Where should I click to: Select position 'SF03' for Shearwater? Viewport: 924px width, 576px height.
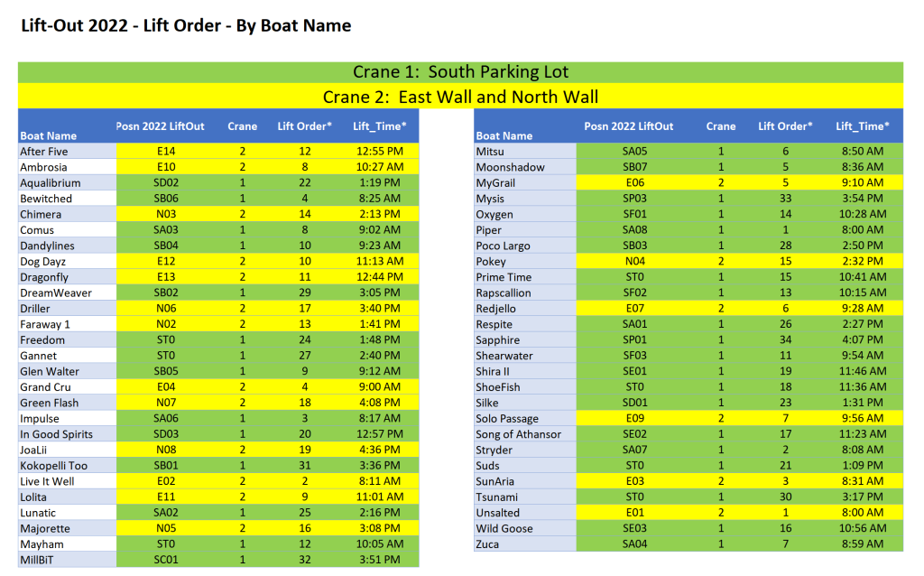pyautogui.click(x=634, y=356)
